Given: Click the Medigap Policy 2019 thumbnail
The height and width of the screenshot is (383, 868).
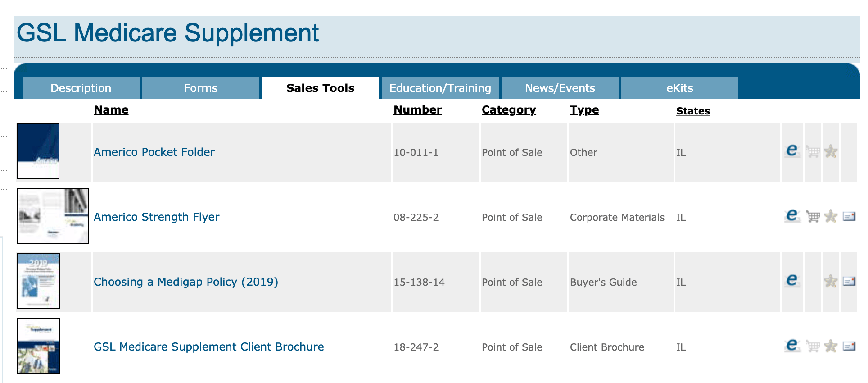Looking at the screenshot, I should tap(39, 281).
